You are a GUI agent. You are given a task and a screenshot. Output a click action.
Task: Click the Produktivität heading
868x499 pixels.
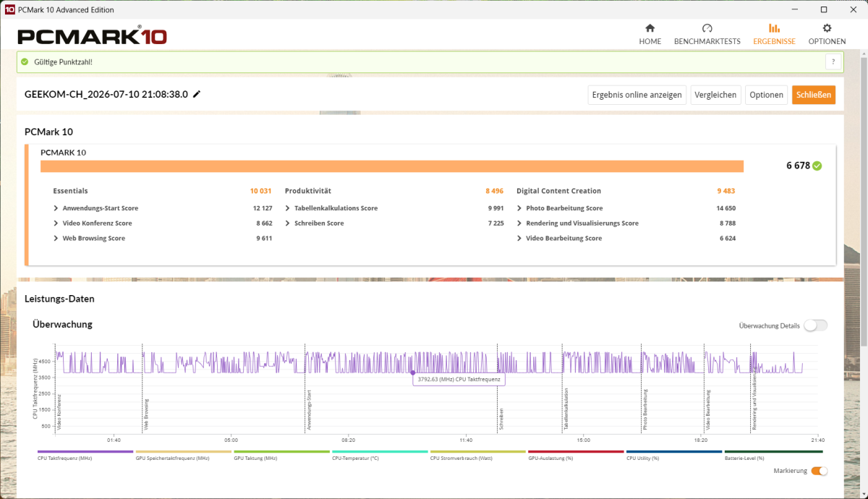coord(308,191)
